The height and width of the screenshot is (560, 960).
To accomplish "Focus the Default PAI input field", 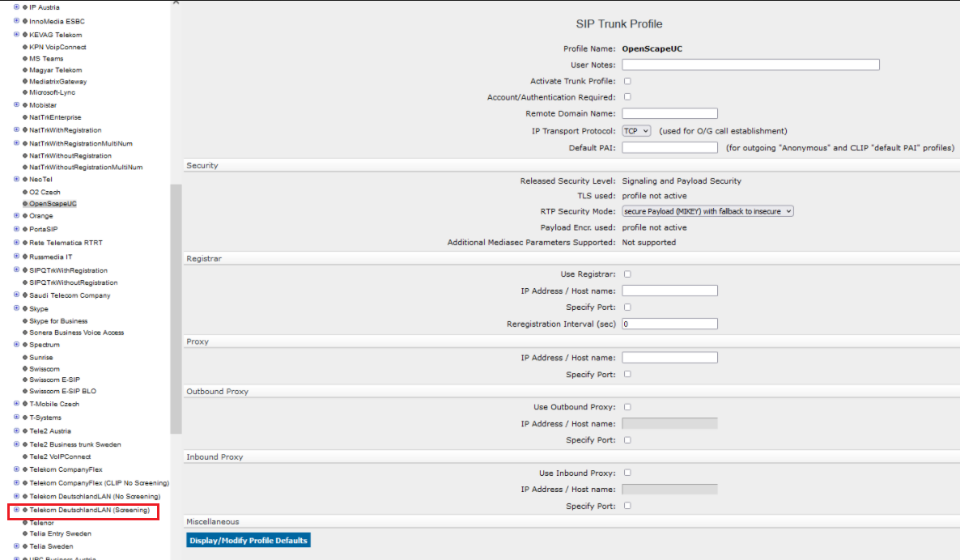I will pos(669,147).
